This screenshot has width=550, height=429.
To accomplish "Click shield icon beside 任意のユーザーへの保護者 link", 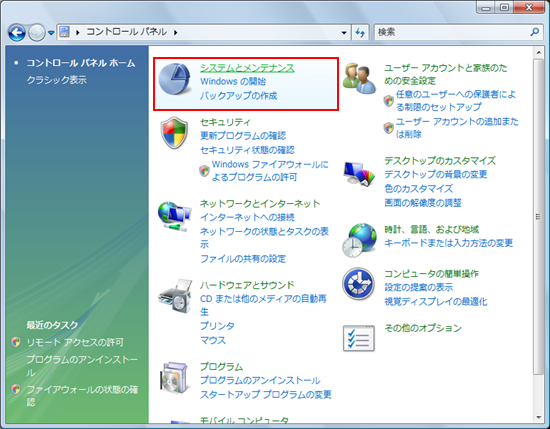I will pyautogui.click(x=389, y=101).
